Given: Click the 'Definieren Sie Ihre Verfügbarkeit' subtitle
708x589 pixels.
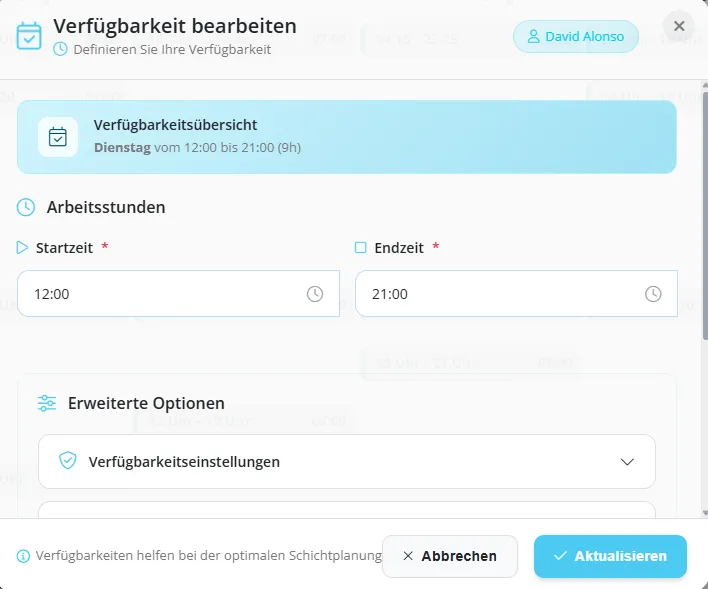Looking at the screenshot, I should click(172, 49).
